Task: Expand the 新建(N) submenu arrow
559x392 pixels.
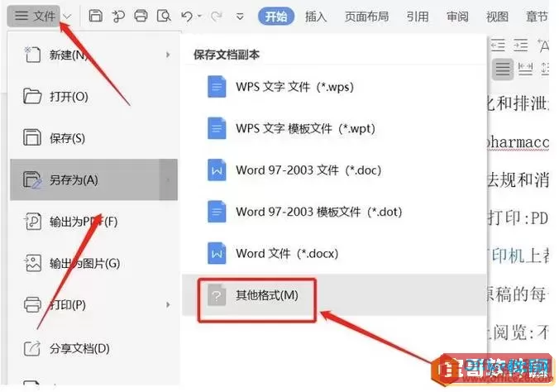Action: (168, 55)
